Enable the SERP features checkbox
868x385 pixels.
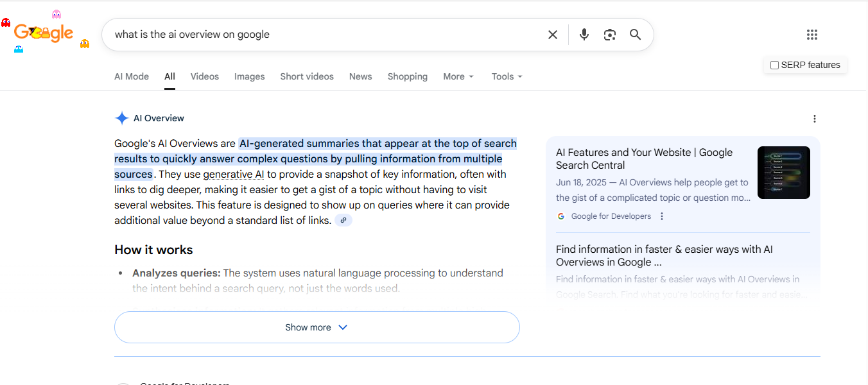pyautogui.click(x=774, y=65)
